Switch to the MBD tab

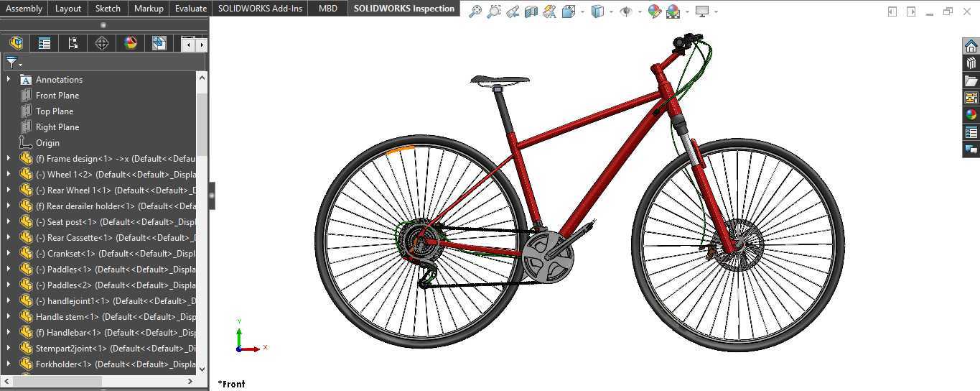(x=328, y=9)
